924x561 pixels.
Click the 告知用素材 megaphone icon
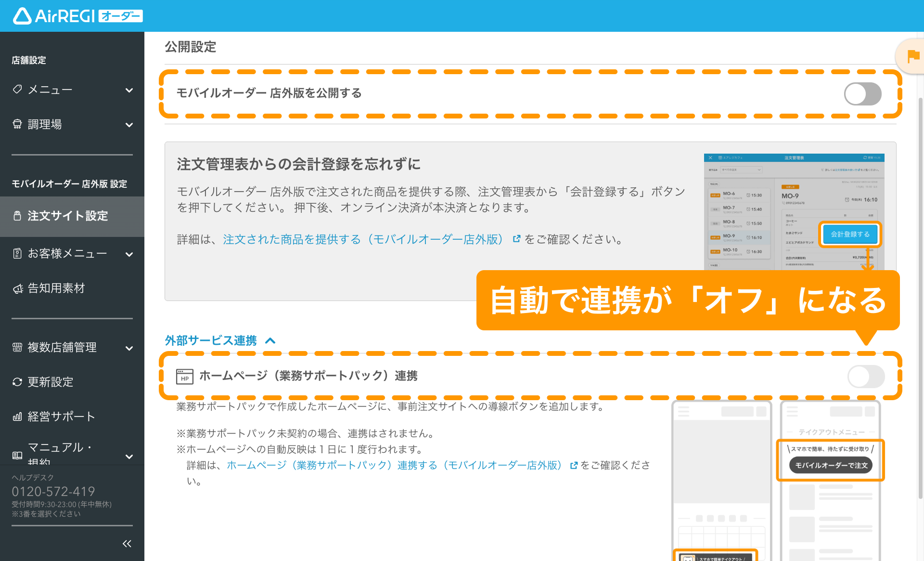click(x=17, y=288)
